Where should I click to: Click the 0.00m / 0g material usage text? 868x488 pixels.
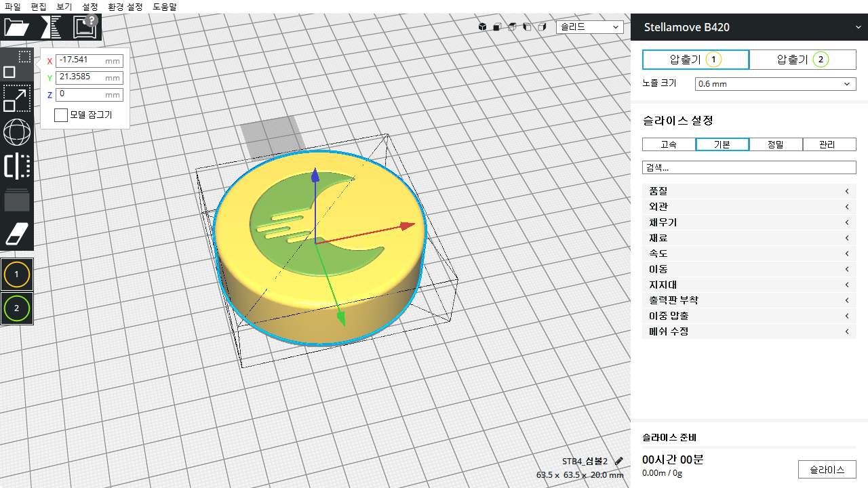[x=663, y=473]
